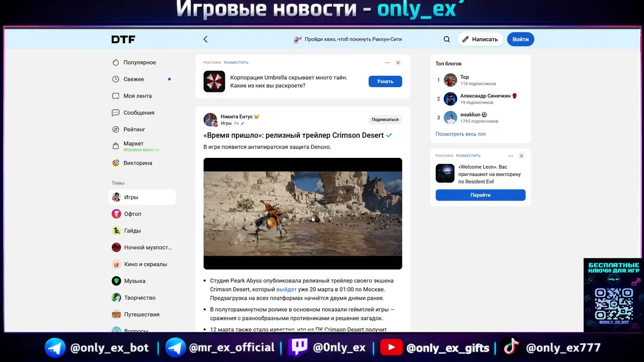The height and width of the screenshot is (362, 644).
Task: Open the top banner quiz Раккун-Сити link
Action: tap(348, 39)
